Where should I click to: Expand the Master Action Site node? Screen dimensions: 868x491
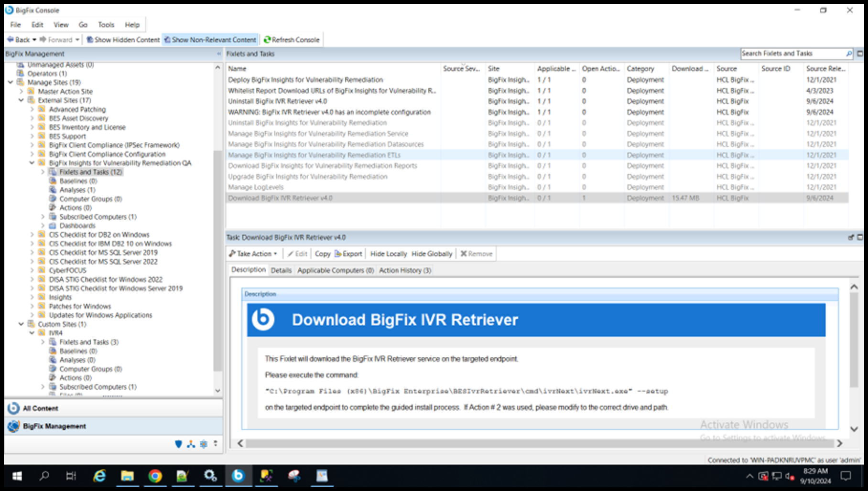click(x=21, y=91)
